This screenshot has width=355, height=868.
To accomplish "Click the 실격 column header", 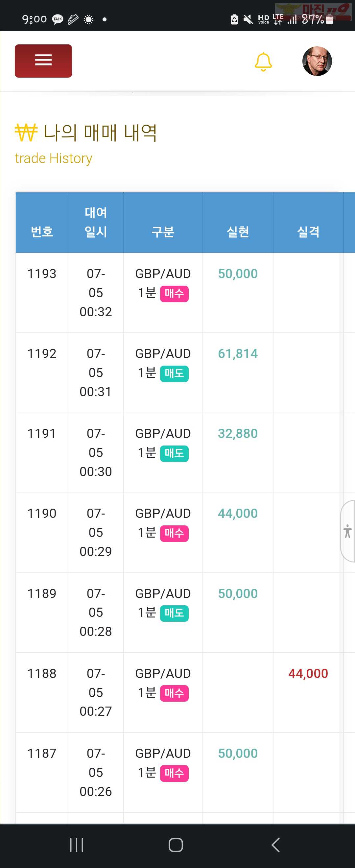I will click(308, 231).
